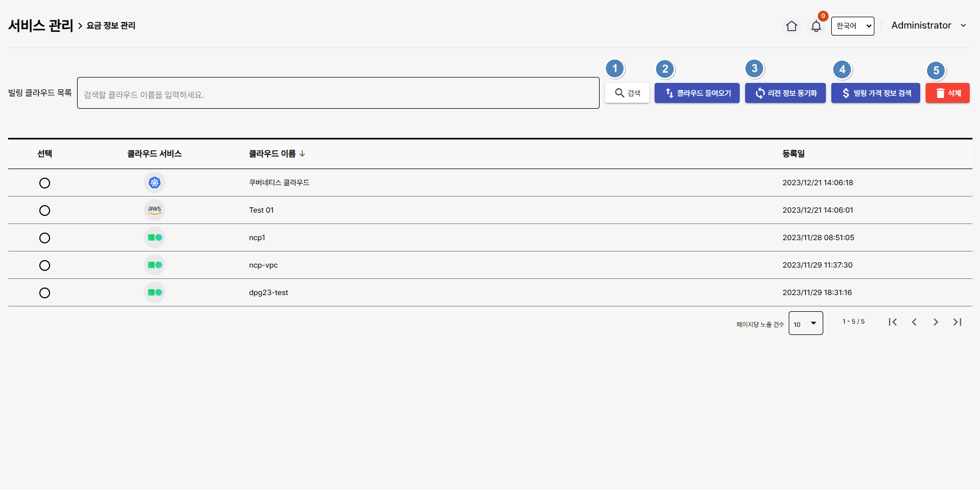Open the 한국어 language dropdown
Viewport: 980px width, 490px height.
[852, 26]
